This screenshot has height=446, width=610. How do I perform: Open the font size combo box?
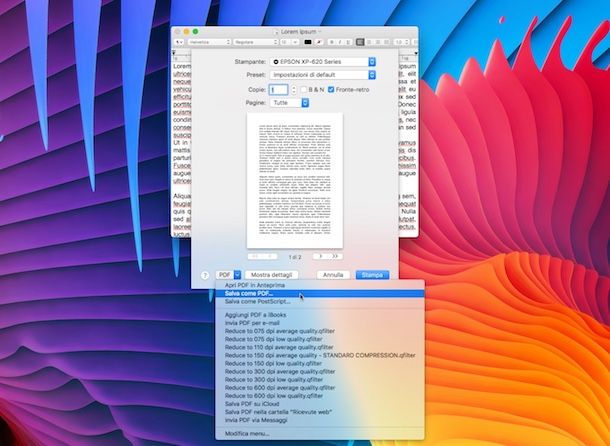289,42
